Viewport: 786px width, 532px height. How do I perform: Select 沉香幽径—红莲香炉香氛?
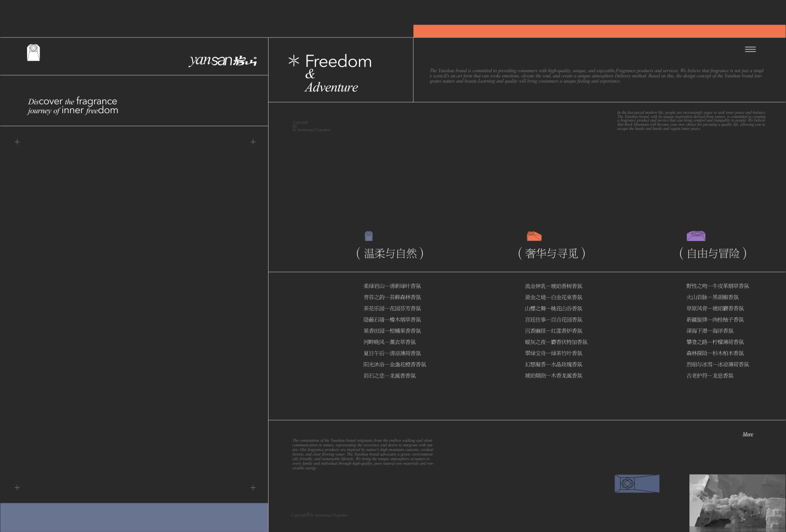[x=554, y=331]
